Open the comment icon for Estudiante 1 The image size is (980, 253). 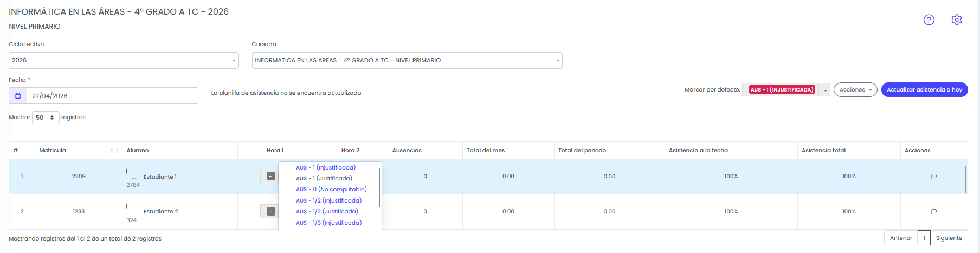tap(934, 176)
